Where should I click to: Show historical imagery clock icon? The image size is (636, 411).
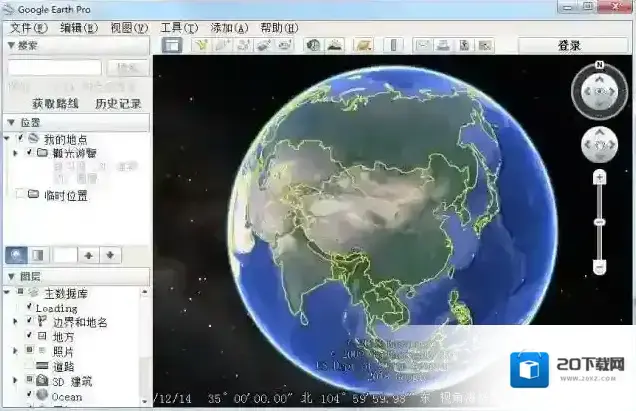313,45
